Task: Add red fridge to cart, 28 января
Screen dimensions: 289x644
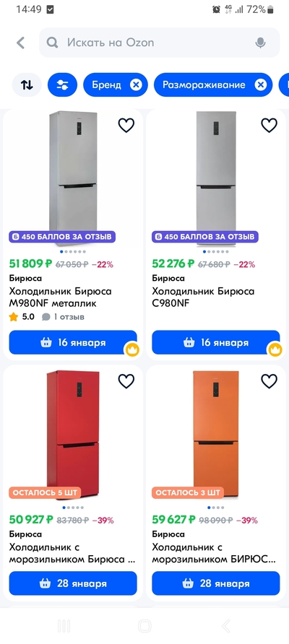Action: click(x=73, y=583)
